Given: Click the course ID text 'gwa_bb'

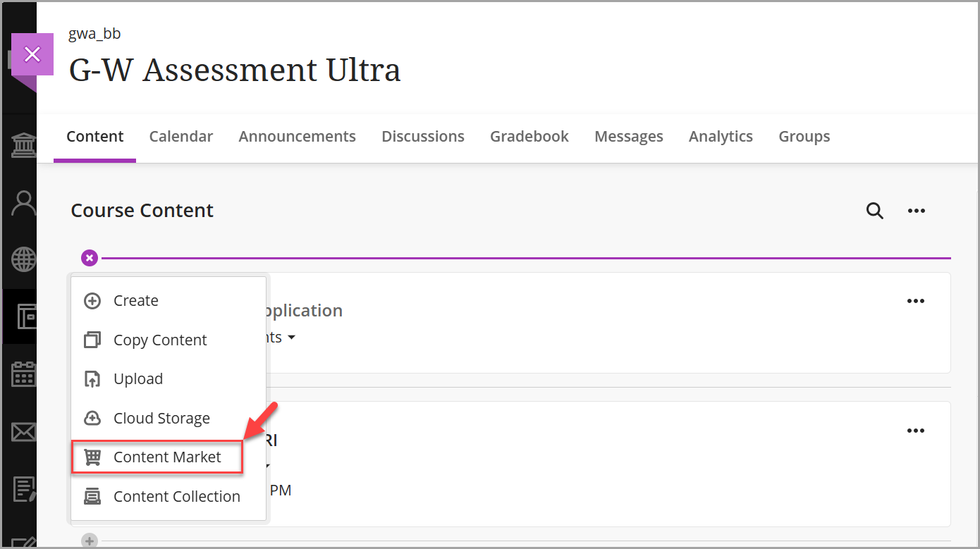Looking at the screenshot, I should (94, 34).
